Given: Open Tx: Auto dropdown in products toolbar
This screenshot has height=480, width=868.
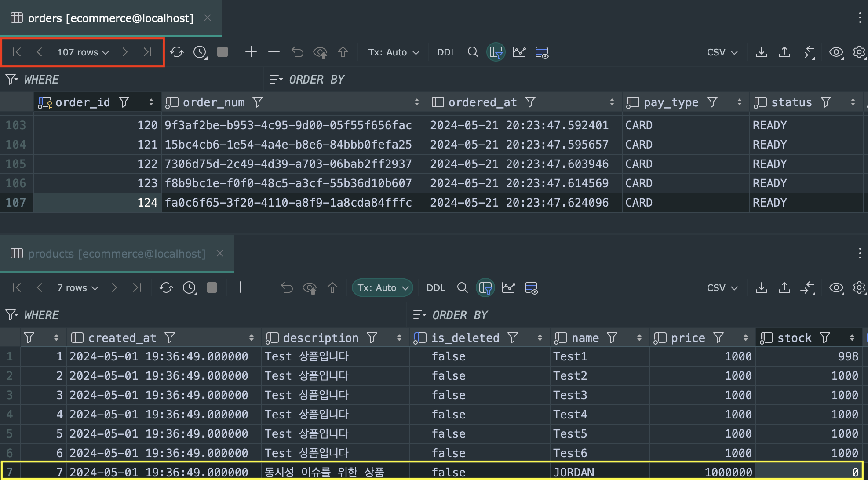Looking at the screenshot, I should coord(383,288).
